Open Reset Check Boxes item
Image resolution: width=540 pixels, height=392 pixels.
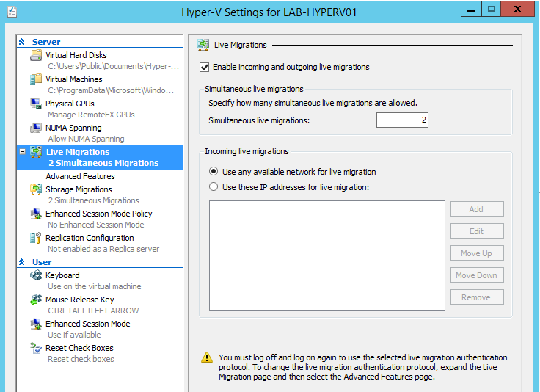point(79,348)
